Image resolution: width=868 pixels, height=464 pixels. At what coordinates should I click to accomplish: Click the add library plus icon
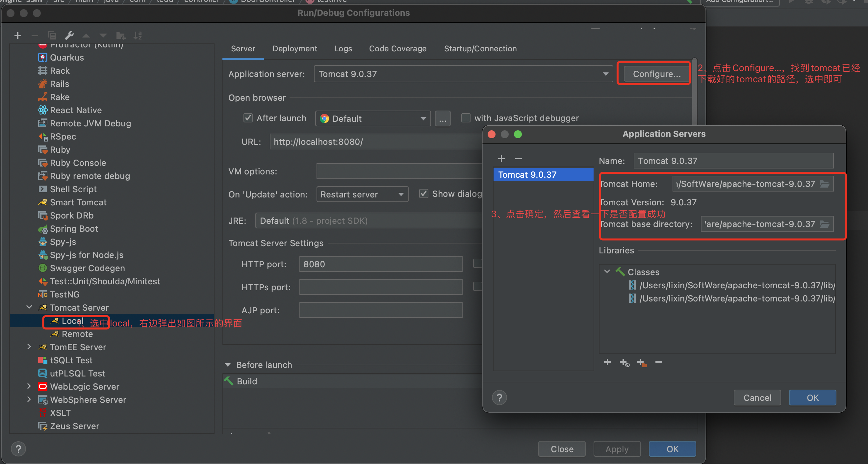click(607, 362)
